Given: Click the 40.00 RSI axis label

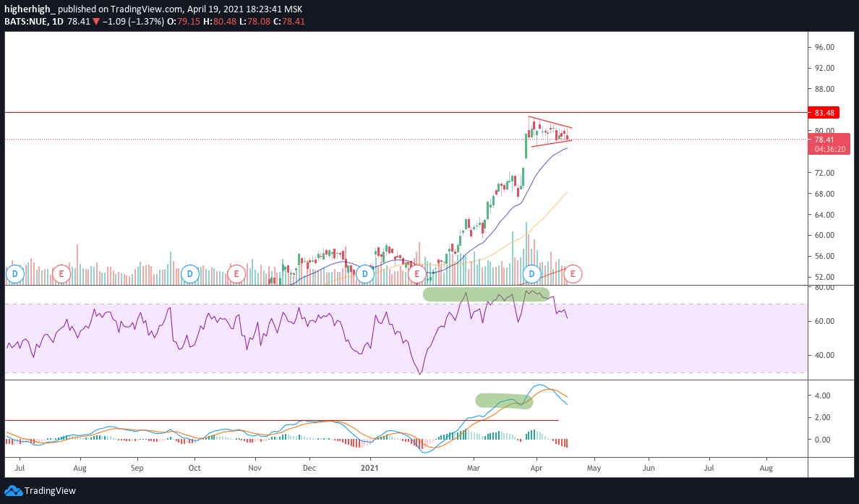Looking at the screenshot, I should [x=824, y=355].
